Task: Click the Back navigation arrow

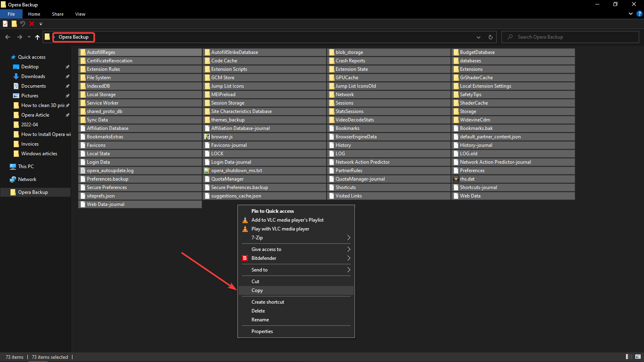Action: pyautogui.click(x=8, y=37)
